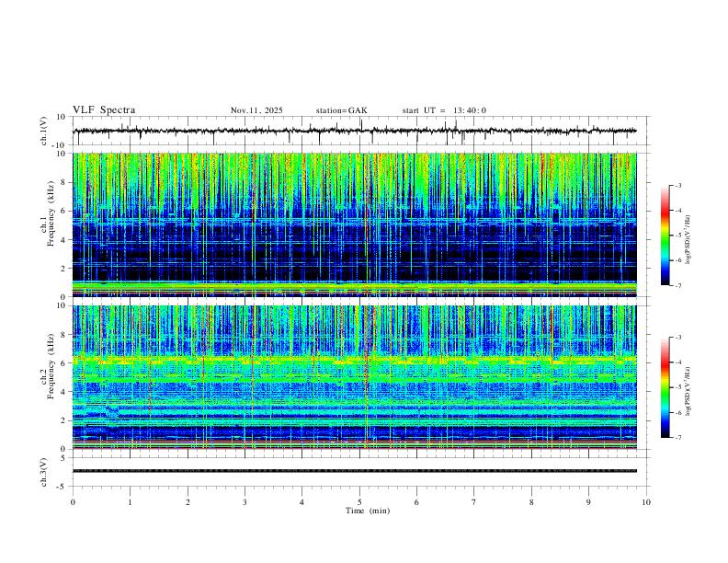Image resolution: width=728 pixels, height=563 pixels.
Task: Click the ch.3 voltage trace panel
Action: tap(361, 472)
